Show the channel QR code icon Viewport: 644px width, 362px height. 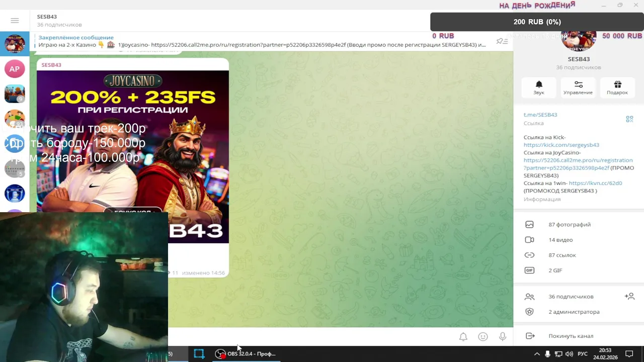point(629,119)
